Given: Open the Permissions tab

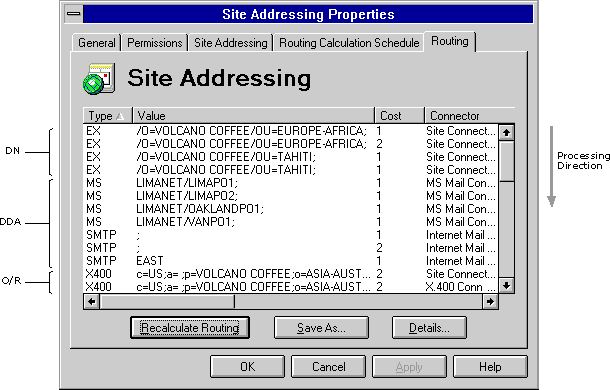Looking at the screenshot, I should point(154,42).
